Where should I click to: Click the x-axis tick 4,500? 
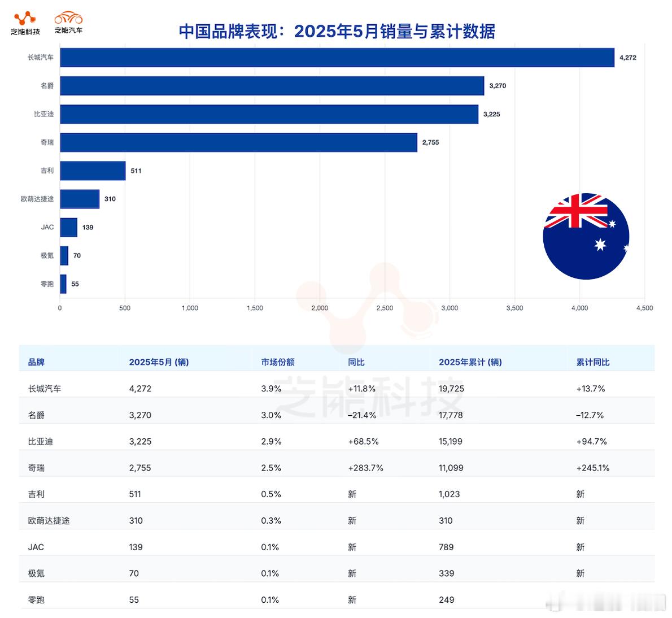[644, 308]
